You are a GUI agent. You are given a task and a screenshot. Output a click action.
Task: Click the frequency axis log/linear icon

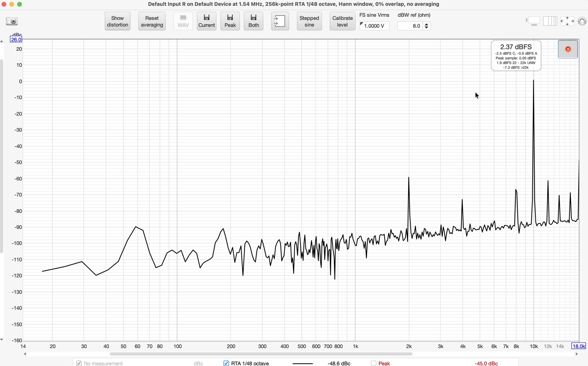[x=550, y=21]
